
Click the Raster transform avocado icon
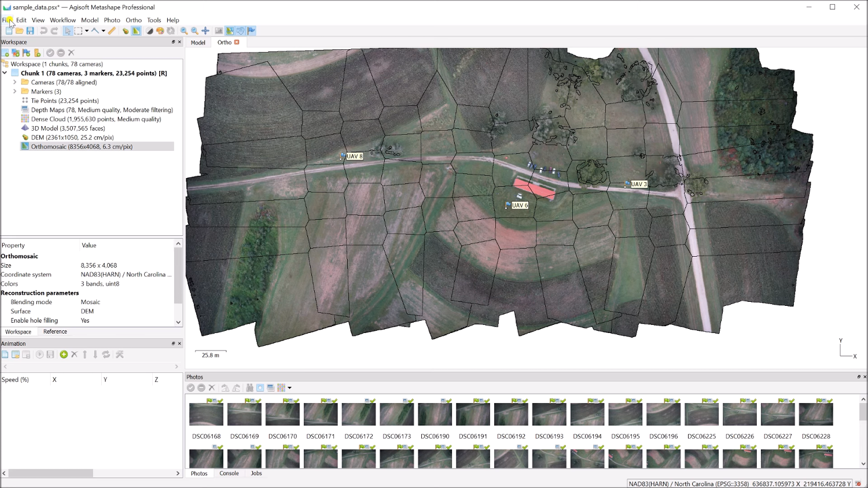pyautogui.click(x=125, y=31)
